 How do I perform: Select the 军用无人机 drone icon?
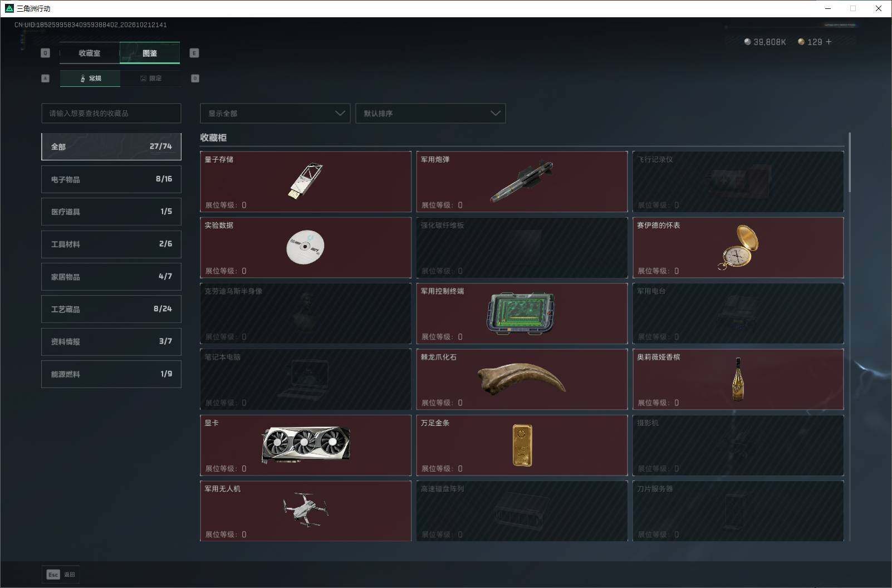pyautogui.click(x=306, y=509)
